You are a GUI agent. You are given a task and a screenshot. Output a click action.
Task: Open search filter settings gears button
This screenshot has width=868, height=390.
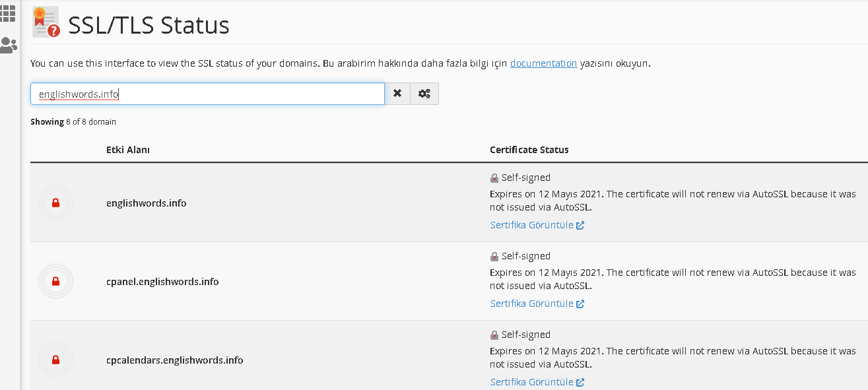424,94
